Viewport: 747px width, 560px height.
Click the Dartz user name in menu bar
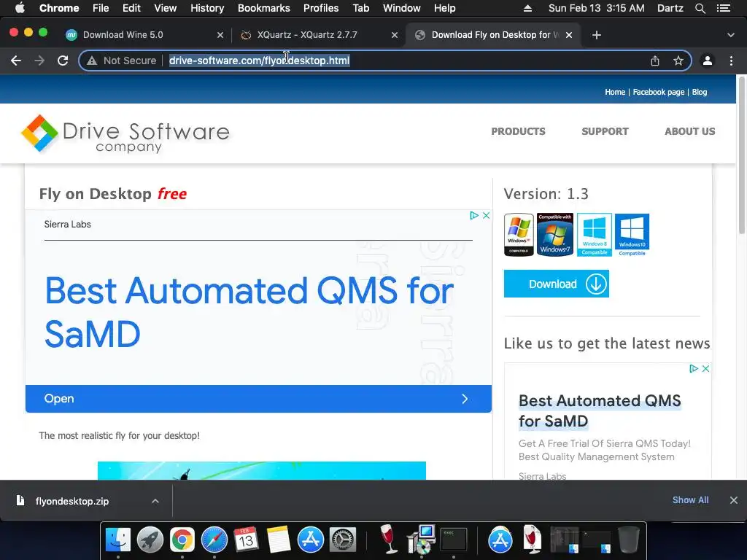click(670, 8)
